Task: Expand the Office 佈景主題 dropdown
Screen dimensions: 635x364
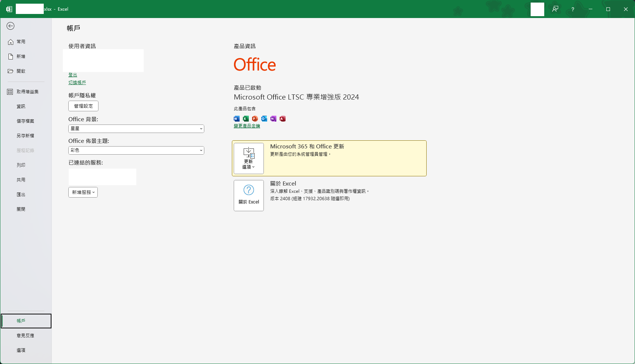Action: tap(136, 150)
